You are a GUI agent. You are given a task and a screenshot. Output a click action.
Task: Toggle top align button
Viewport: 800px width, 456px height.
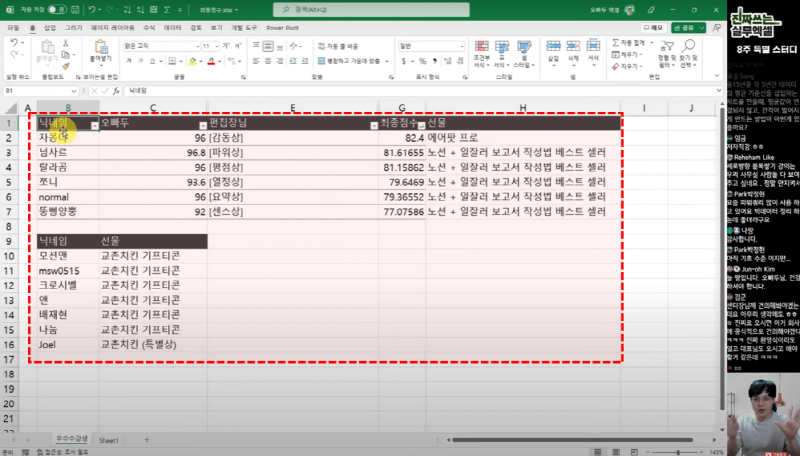coord(256,46)
